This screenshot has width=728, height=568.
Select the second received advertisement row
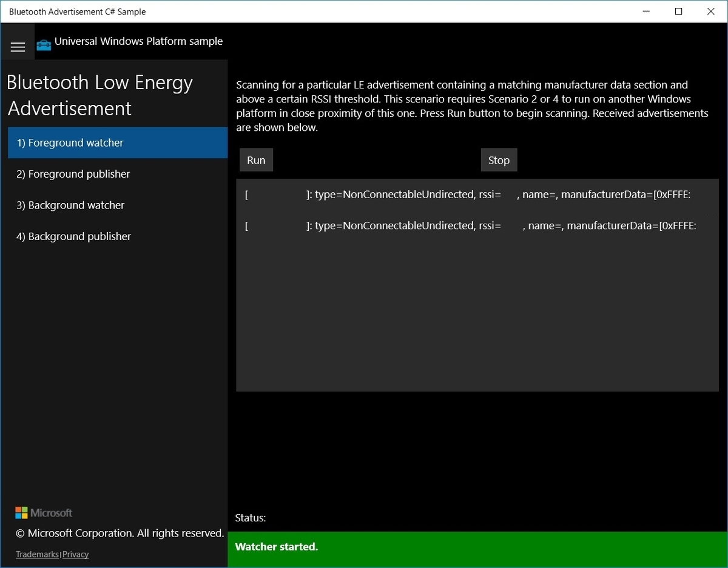tap(477, 226)
